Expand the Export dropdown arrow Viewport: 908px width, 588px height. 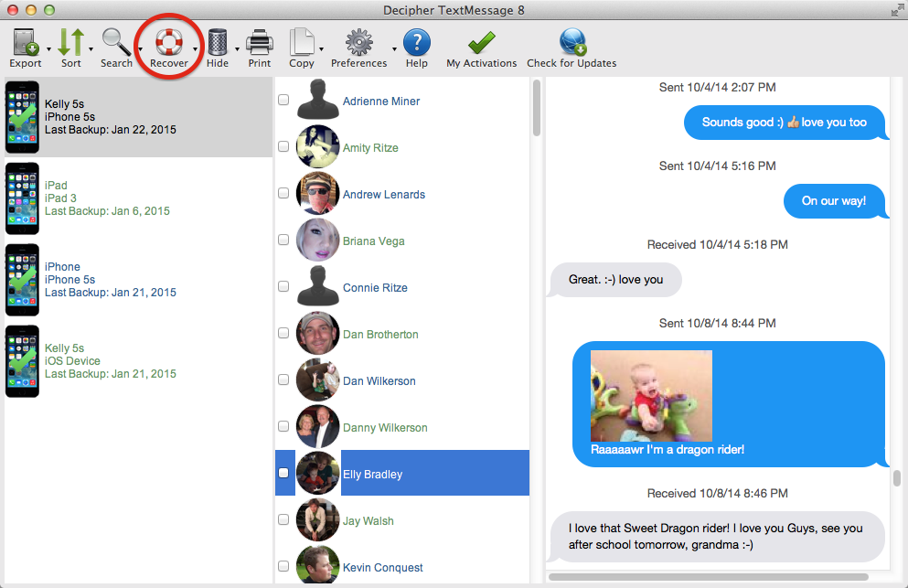48,49
